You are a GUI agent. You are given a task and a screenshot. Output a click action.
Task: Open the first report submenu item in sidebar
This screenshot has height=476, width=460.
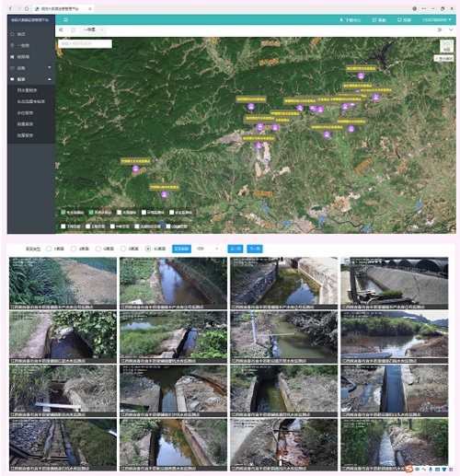point(28,90)
